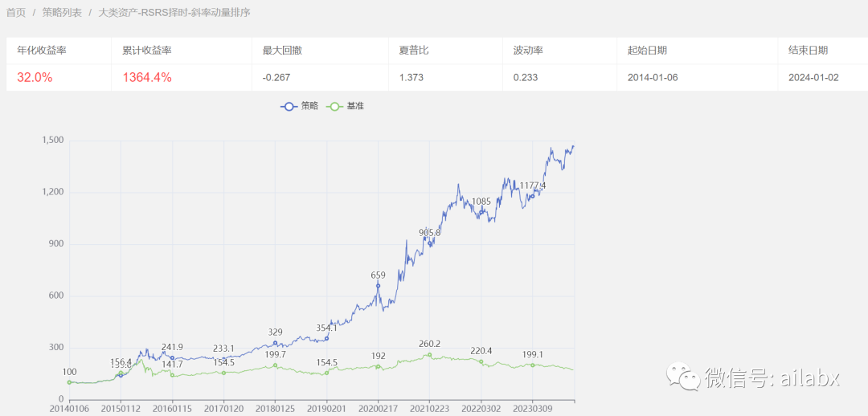Click the strategy data point labeled 329
The width and height of the screenshot is (868, 416).
(275, 342)
